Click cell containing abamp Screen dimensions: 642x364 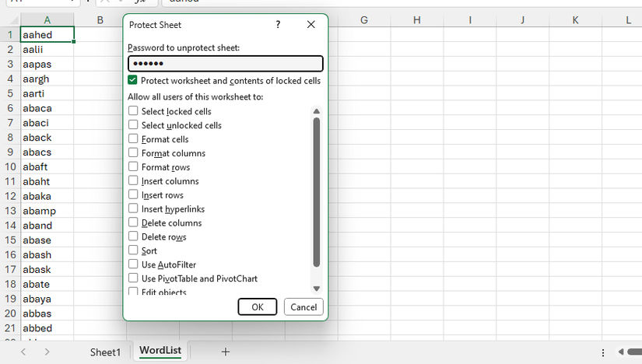pyautogui.click(x=47, y=211)
